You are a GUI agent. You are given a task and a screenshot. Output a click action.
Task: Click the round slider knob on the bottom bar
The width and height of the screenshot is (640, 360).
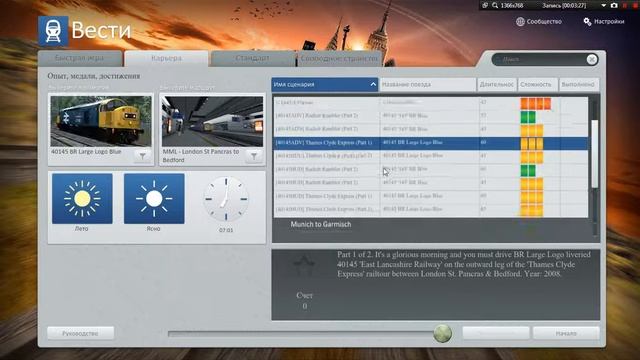pyautogui.click(x=442, y=333)
